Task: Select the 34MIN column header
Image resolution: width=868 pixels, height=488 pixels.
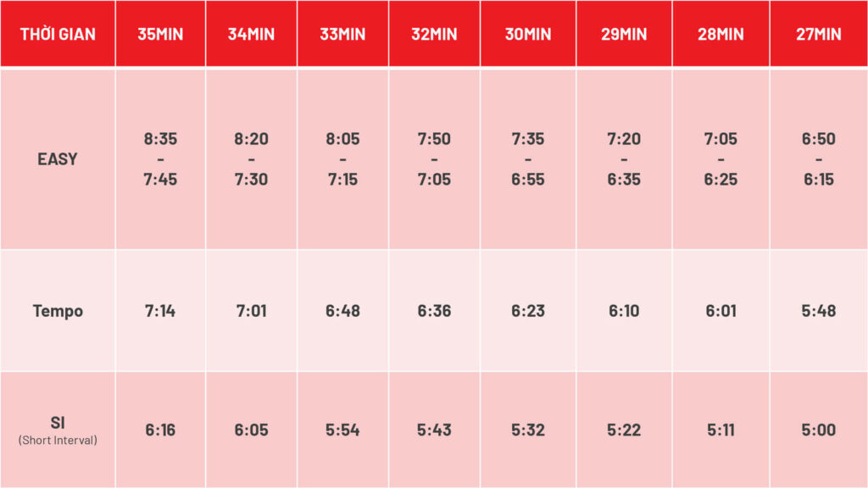Action: (251, 34)
